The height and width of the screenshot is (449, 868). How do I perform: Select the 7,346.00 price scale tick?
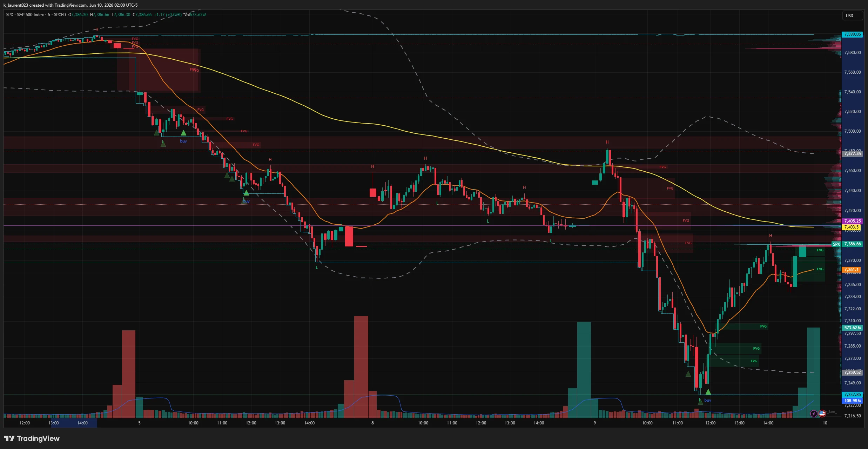[x=852, y=285]
